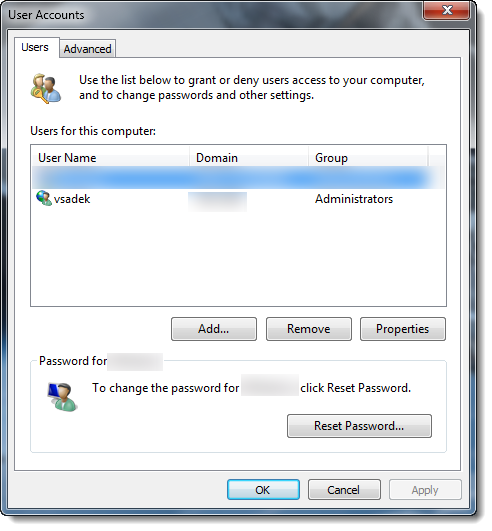This screenshot has height=531, width=492.
Task: Select the Users tab
Action: pyautogui.click(x=35, y=48)
